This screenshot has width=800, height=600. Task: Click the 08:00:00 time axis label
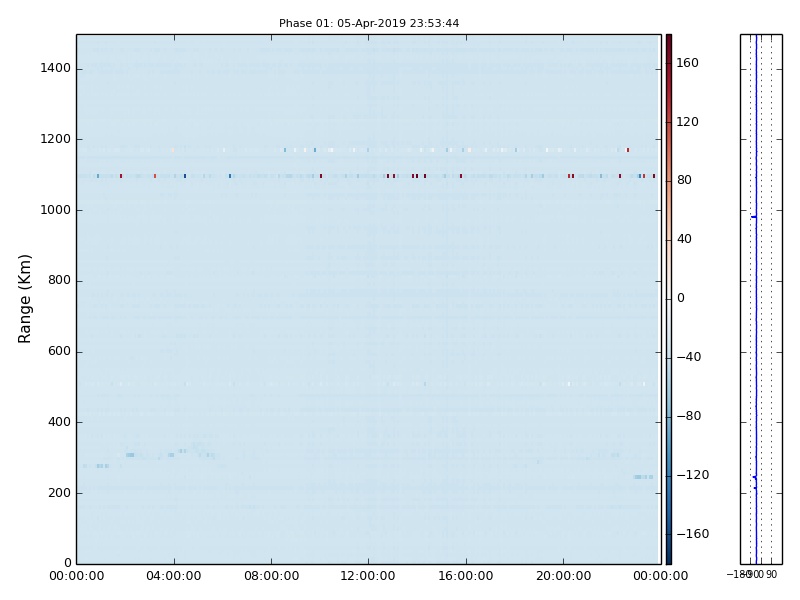[x=271, y=577]
